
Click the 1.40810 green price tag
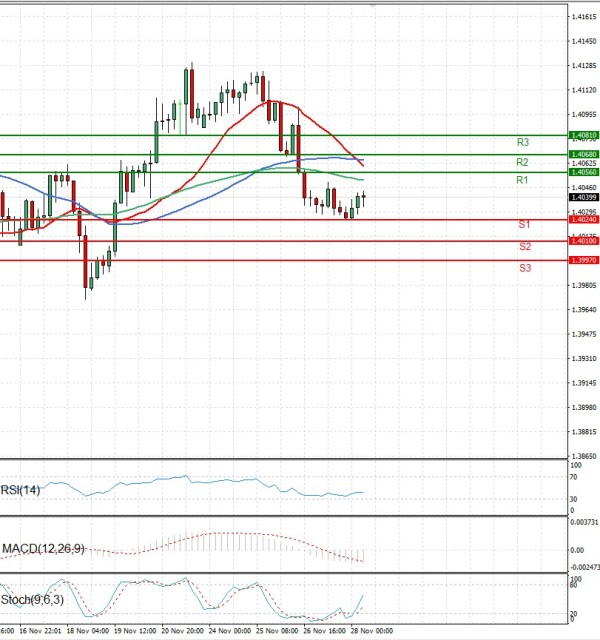[583, 135]
